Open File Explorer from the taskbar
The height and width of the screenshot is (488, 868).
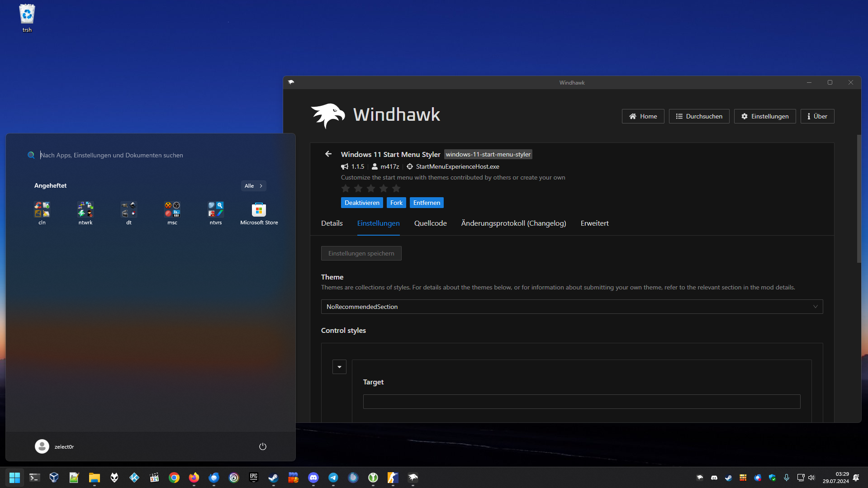(94, 478)
